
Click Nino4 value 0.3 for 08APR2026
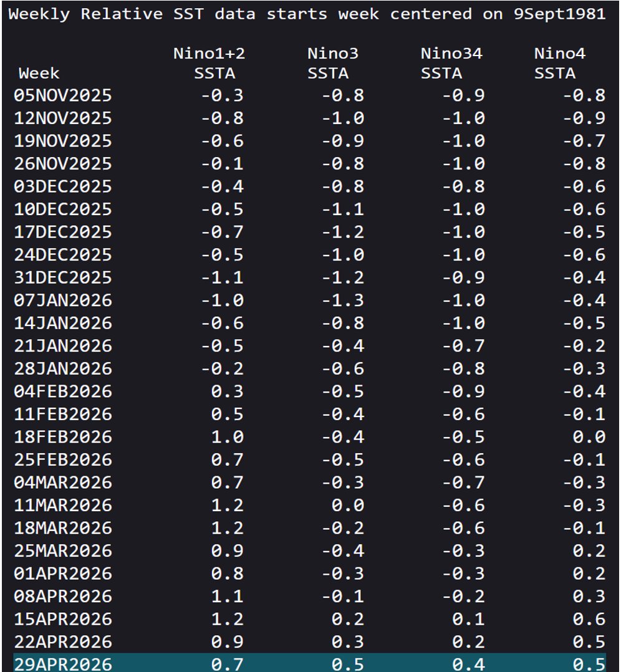pyautogui.click(x=589, y=596)
